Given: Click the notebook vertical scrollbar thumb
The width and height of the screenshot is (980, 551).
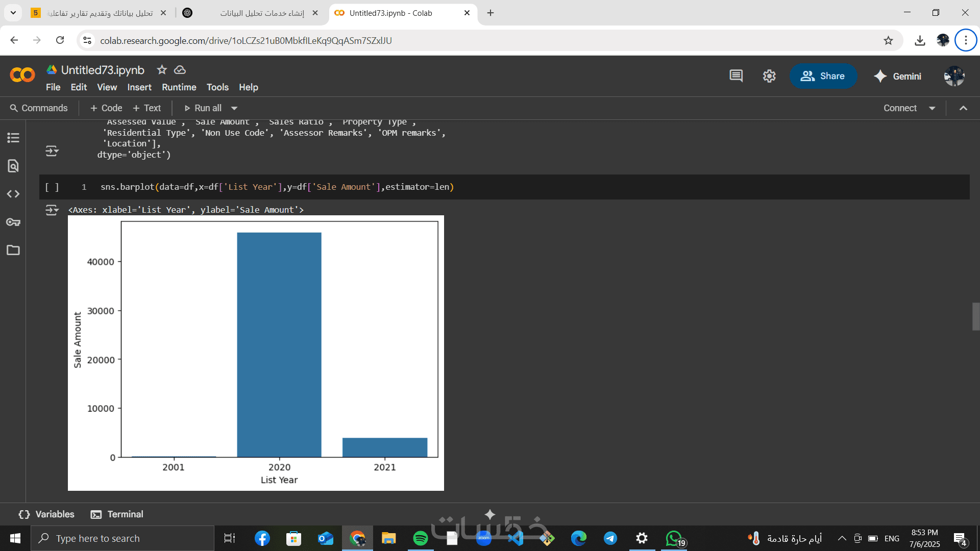Looking at the screenshot, I should pos(975,316).
